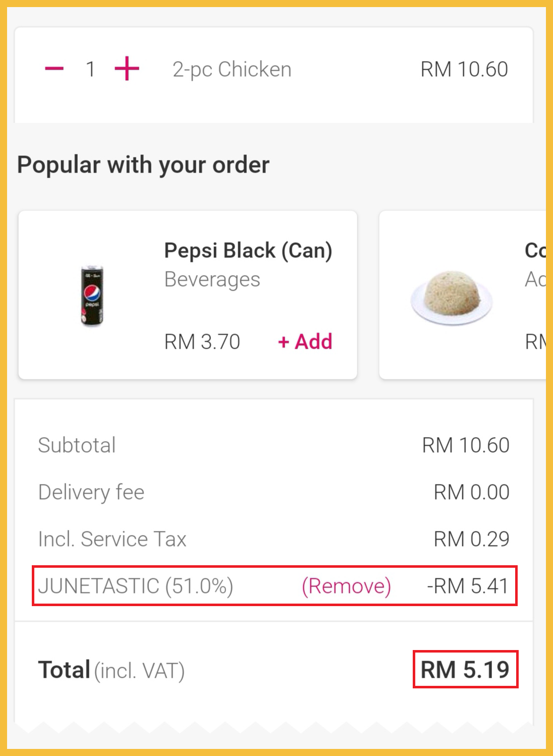
Task: Tap the Beverages category label
Action: (212, 279)
